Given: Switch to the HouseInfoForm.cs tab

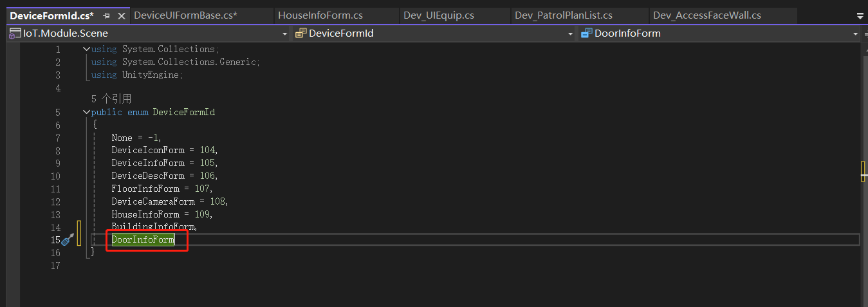Looking at the screenshot, I should point(320,15).
